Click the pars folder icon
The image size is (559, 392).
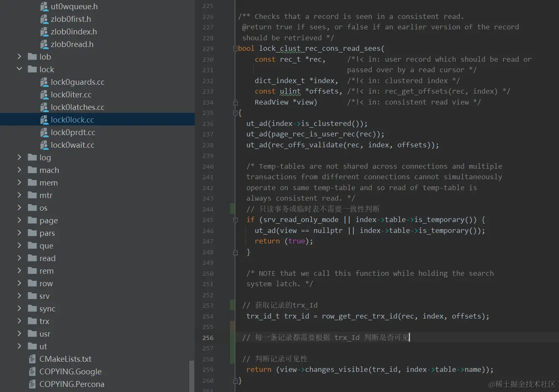point(32,233)
